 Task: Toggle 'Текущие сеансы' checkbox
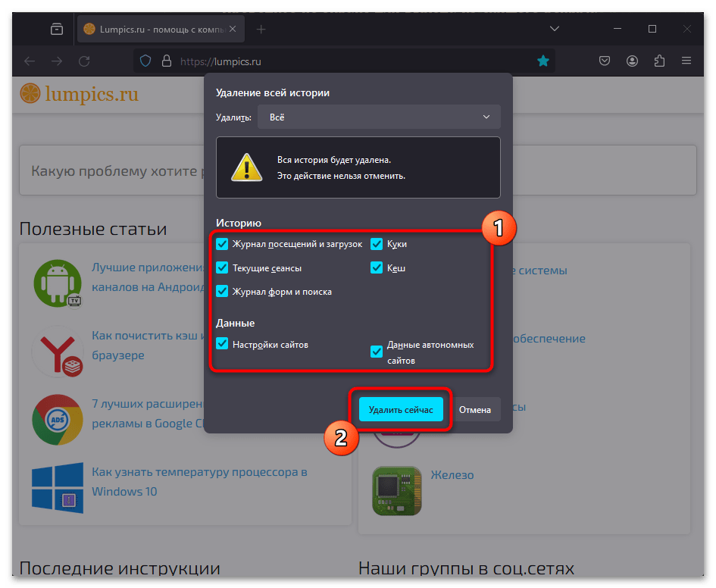pos(222,267)
